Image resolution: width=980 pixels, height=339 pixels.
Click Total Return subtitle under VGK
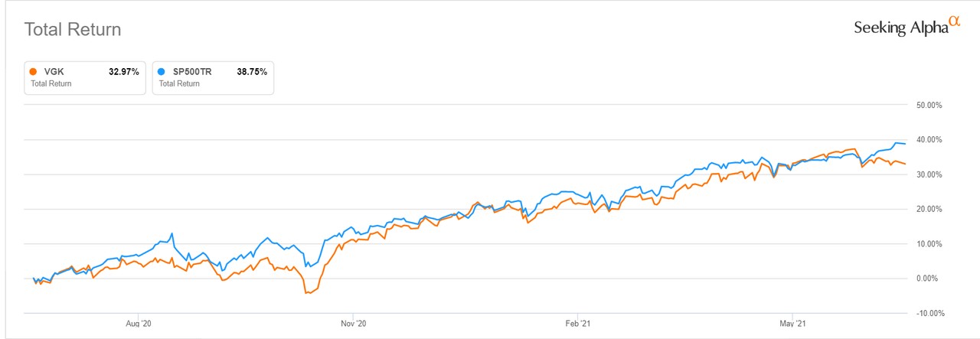(x=51, y=83)
